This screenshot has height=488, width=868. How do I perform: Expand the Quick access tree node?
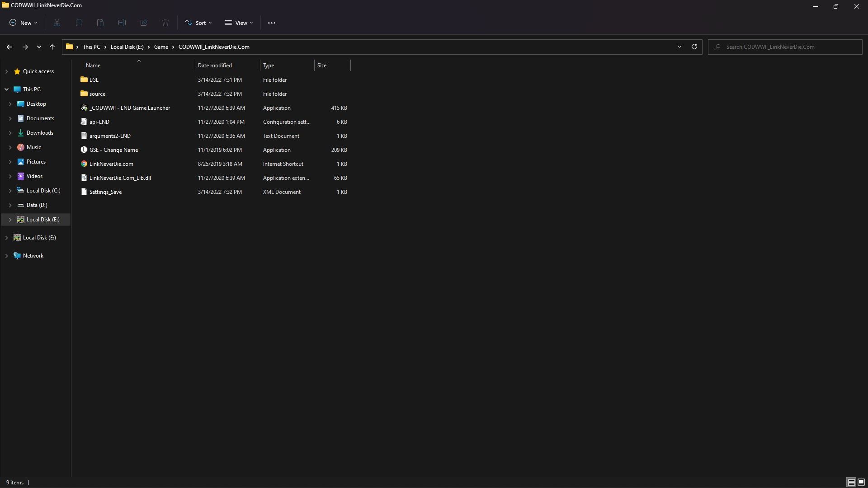point(7,71)
